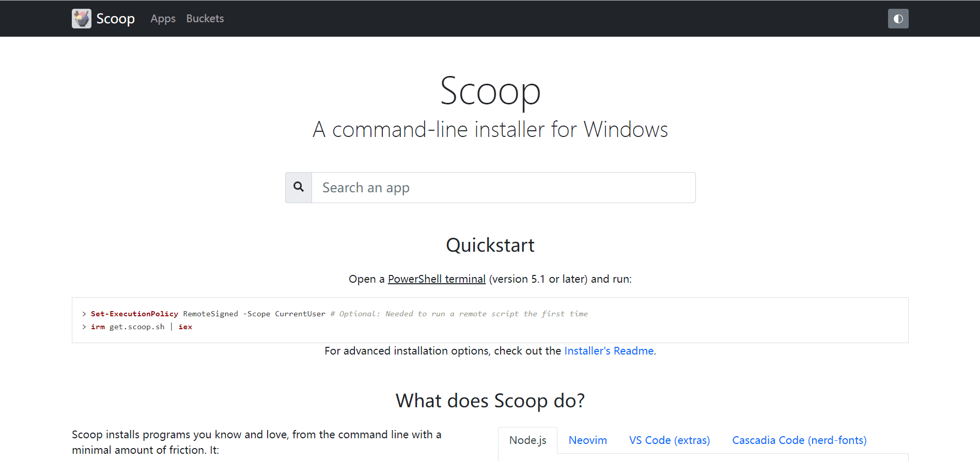Click the large Scoop page title
The image size is (980, 461).
[490, 91]
